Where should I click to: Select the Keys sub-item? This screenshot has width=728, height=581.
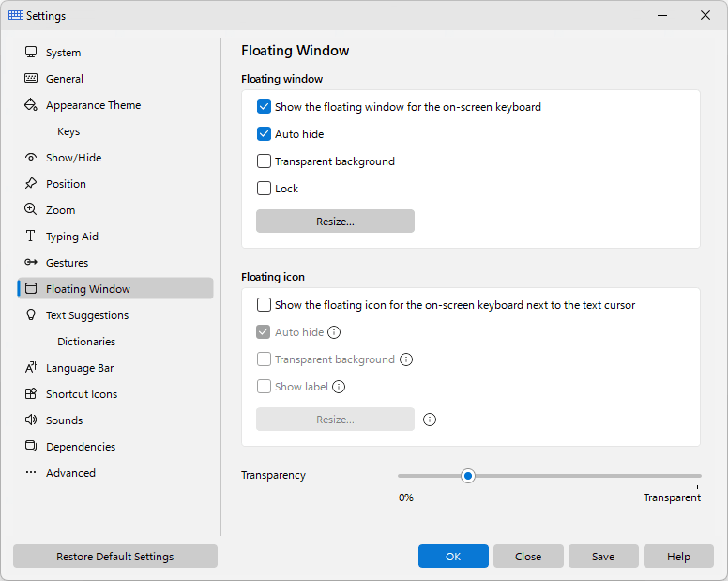point(115,131)
